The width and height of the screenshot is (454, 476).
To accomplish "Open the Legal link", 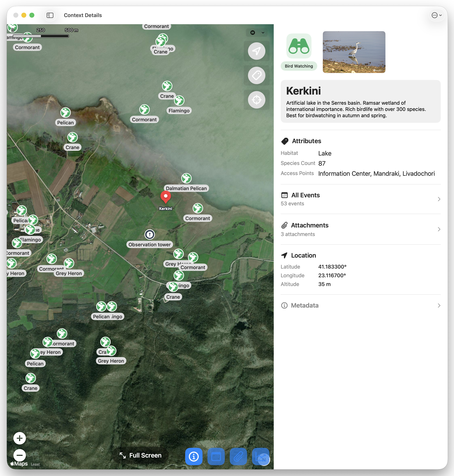I will [35, 464].
